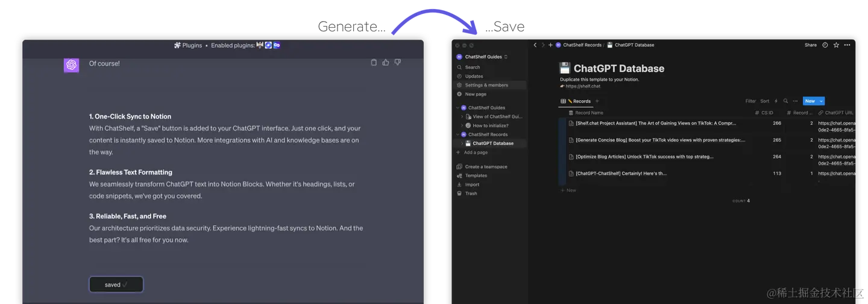Open page history clock icon in Notion
The width and height of the screenshot is (868, 304).
click(825, 45)
